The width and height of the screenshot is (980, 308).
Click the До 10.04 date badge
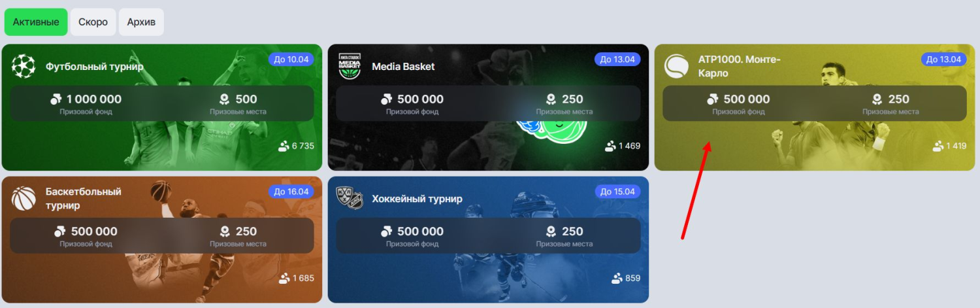tap(291, 60)
